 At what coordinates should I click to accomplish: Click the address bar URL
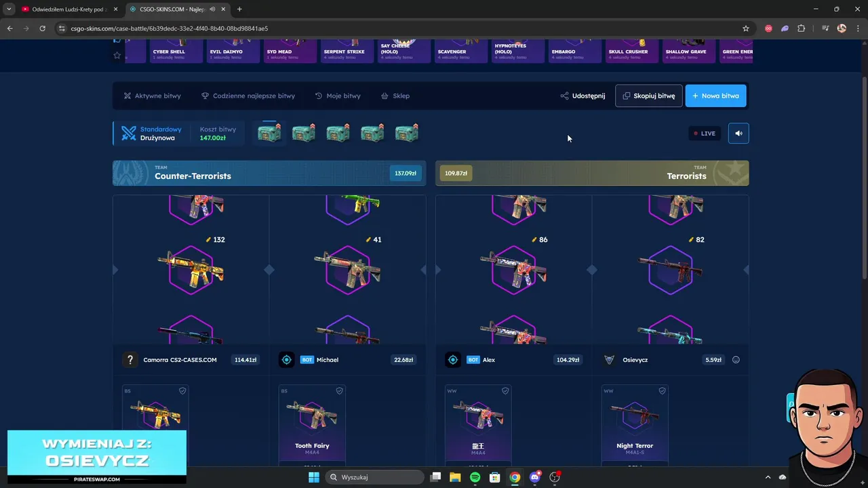pos(170,28)
